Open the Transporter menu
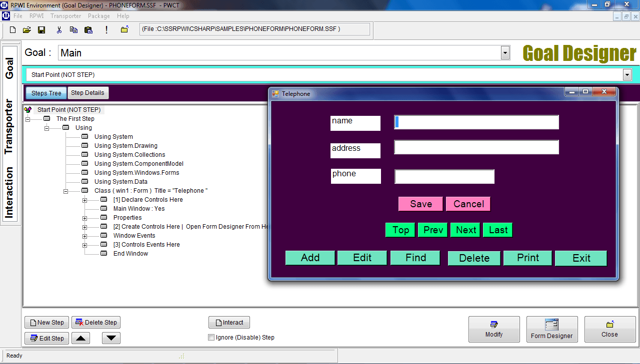Screen dimensions: 640x364 (65, 15)
